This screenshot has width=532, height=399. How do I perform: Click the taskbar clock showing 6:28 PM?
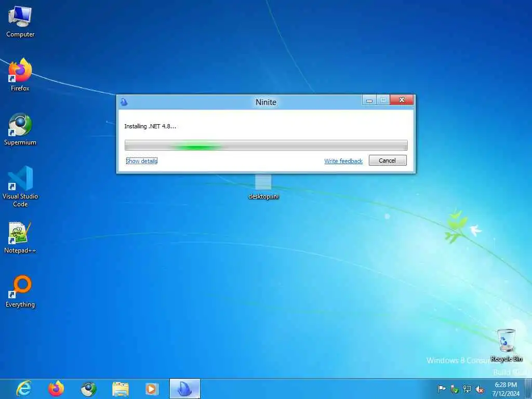point(506,389)
